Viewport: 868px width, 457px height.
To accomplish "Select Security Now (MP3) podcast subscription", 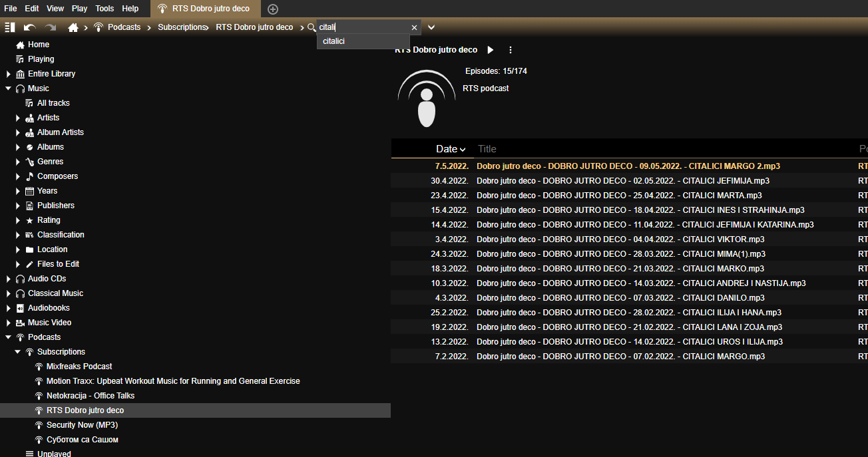I will pos(82,425).
